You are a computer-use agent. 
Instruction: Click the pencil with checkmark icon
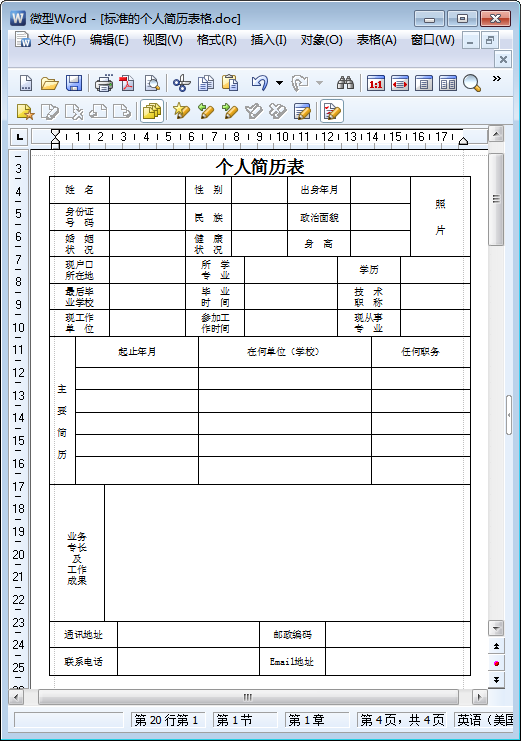(x=254, y=112)
